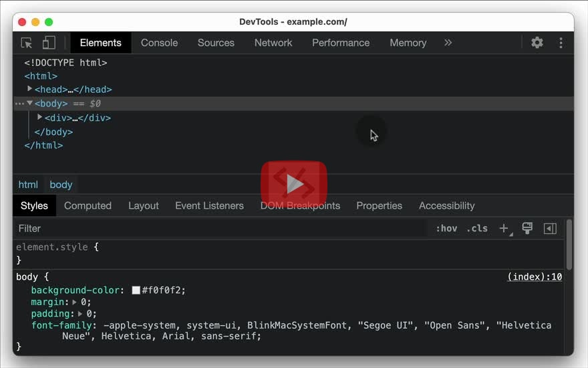Toggle the computed styles sidebar icon

pyautogui.click(x=550, y=228)
